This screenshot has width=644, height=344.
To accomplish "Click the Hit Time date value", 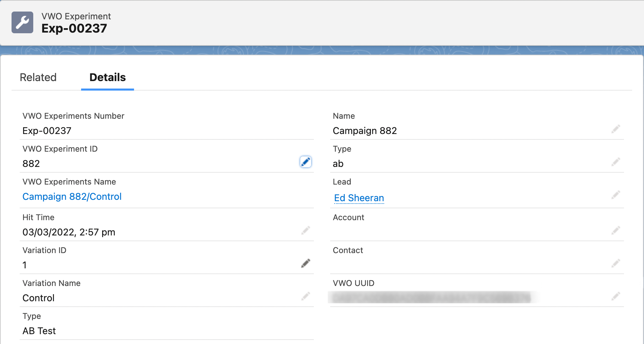I will tap(69, 232).
